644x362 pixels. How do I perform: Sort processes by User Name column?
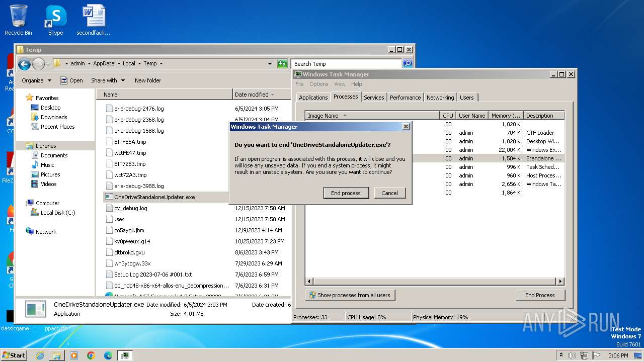pos(472,116)
